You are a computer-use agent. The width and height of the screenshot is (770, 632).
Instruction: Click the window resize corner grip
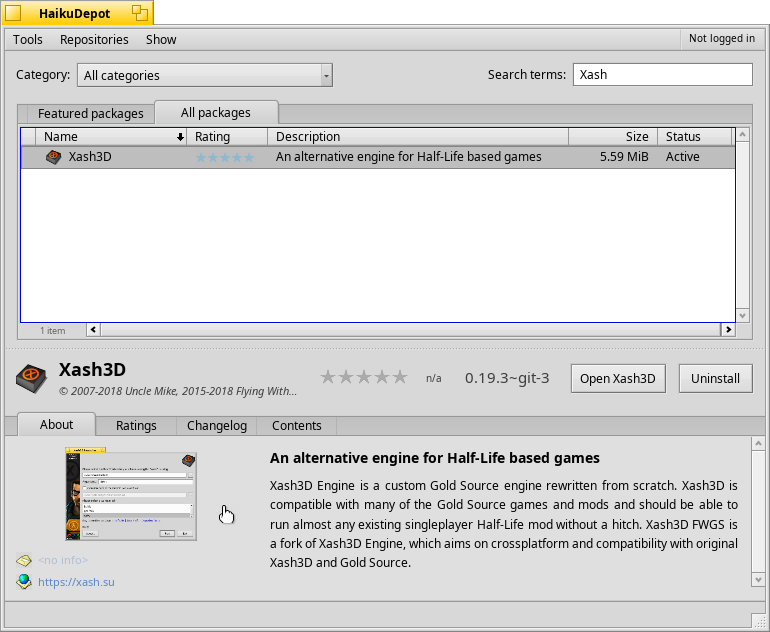(x=759, y=621)
